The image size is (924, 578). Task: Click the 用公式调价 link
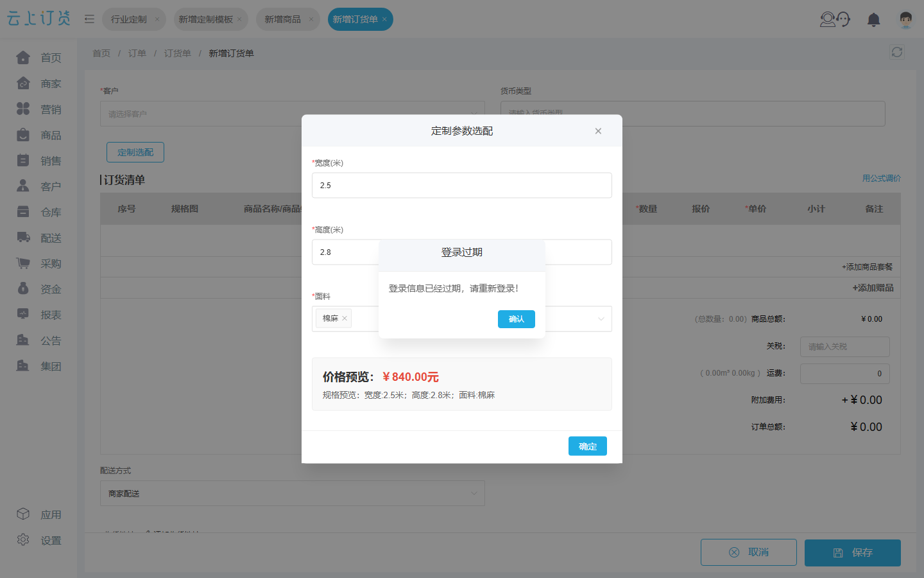click(882, 179)
